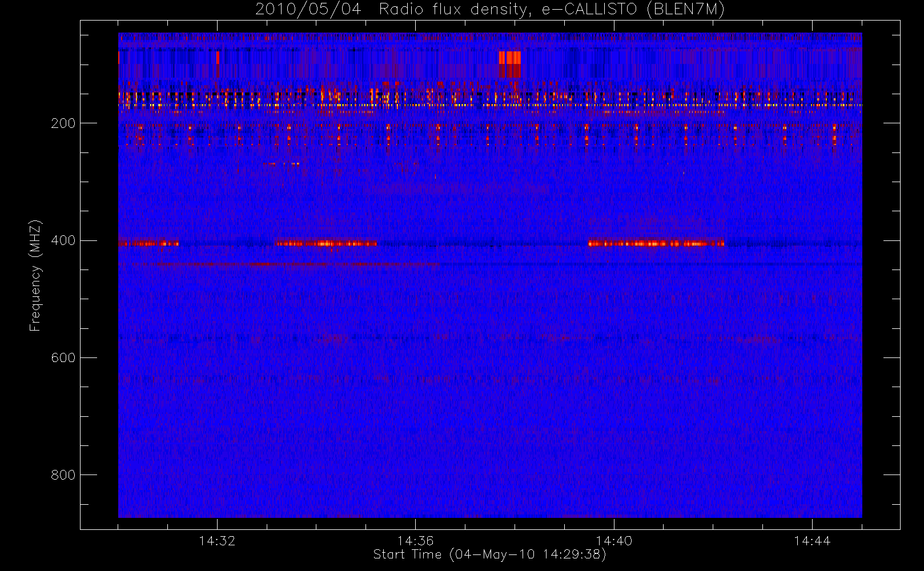
Task: Click the 'Start Time (04-May-10 14:29:38)' label
Action: [489, 554]
